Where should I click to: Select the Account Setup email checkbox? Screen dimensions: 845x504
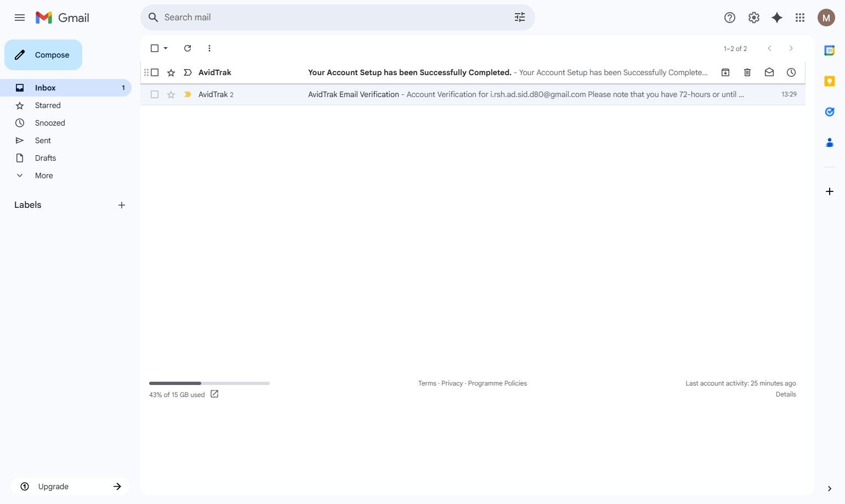[155, 72]
